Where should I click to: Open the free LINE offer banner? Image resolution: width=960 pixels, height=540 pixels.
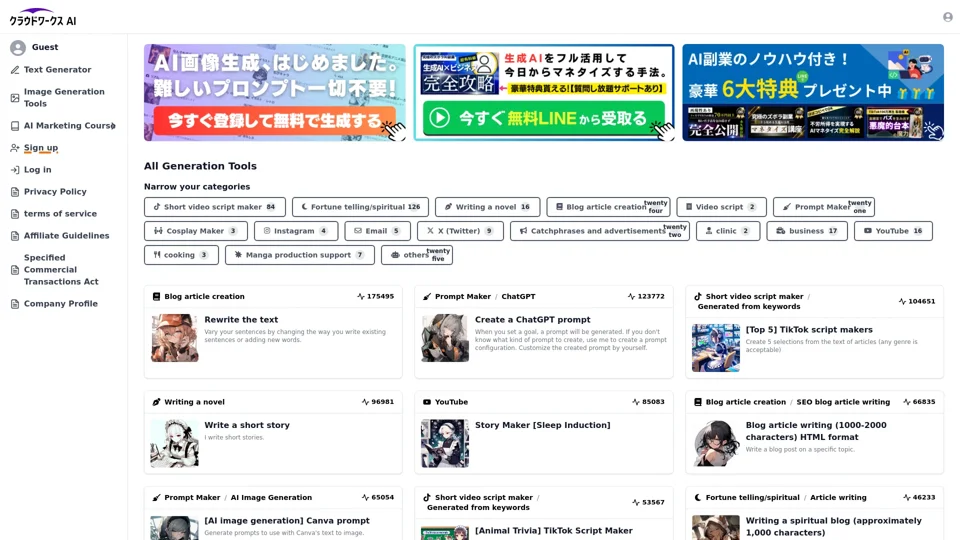(x=544, y=92)
